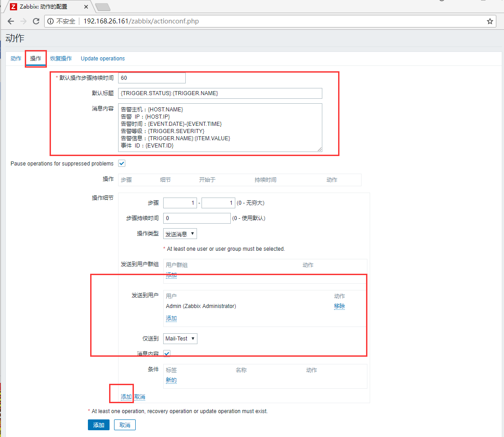The width and height of the screenshot is (504, 437).
Task: Click the blue 添加 button to save
Action: (98, 424)
